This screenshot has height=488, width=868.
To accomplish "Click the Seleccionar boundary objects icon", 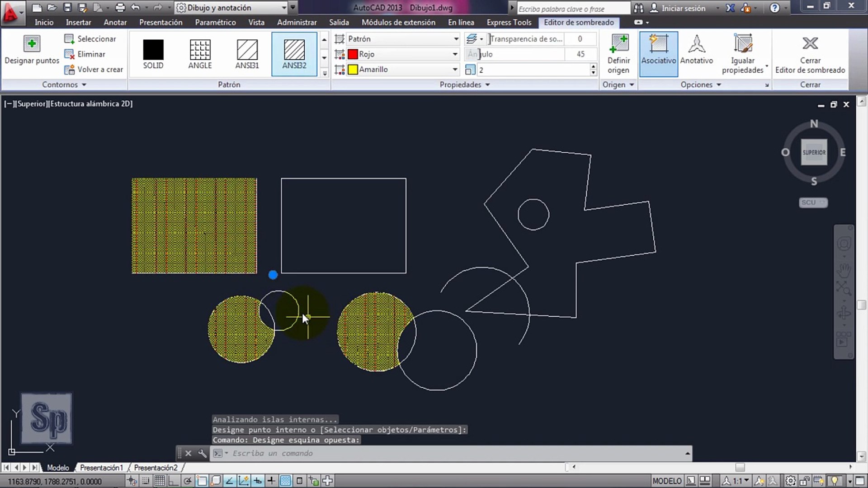I will pyautogui.click(x=69, y=39).
